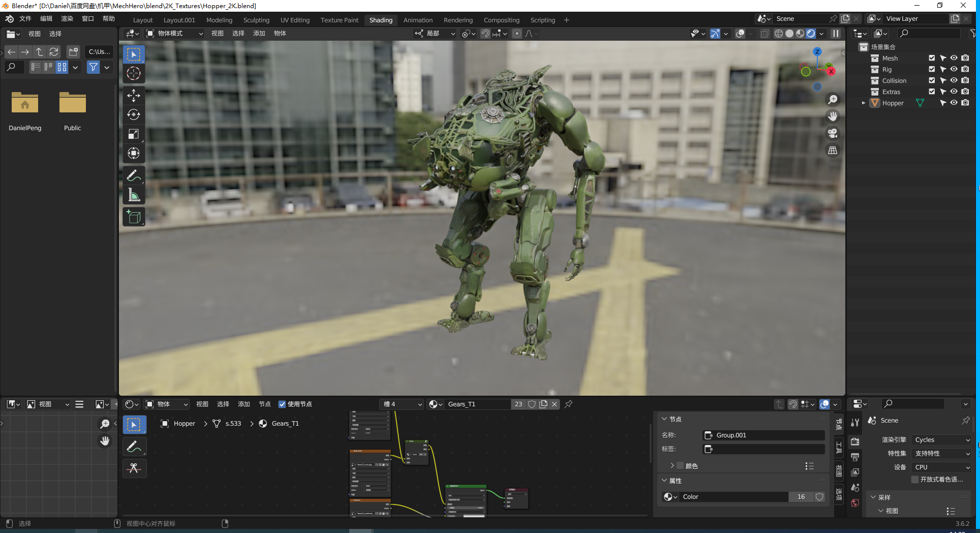The image size is (980, 533).
Task: Uncheck the Use Nodes checkbox
Action: (x=282, y=404)
